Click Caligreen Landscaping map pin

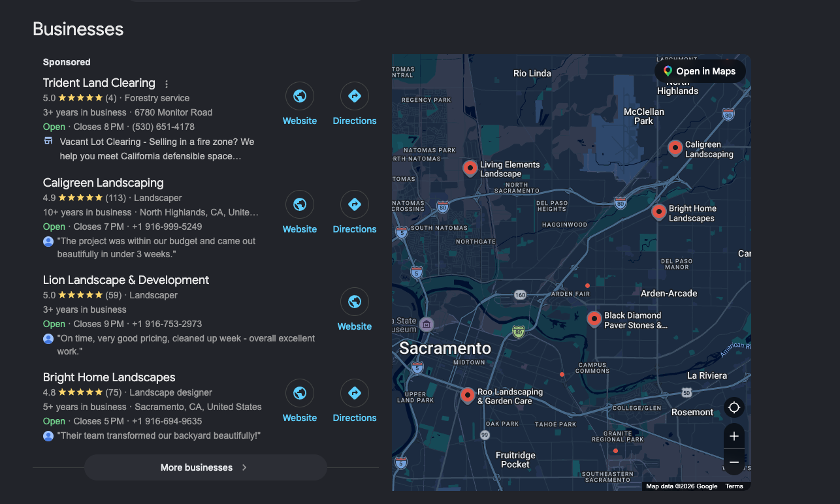click(675, 148)
